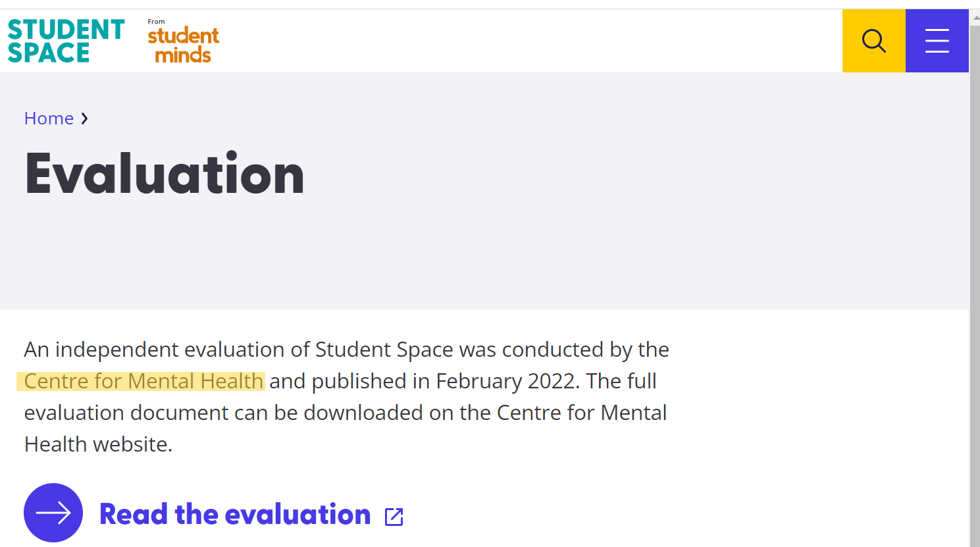The image size is (980, 547).
Task: Click the external link icon beside Read the evaluation
Action: click(x=394, y=517)
